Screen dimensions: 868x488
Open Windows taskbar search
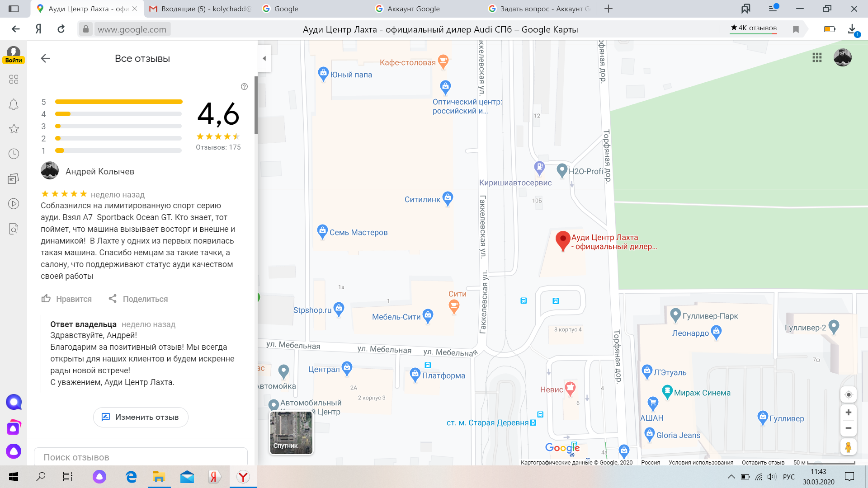coord(41,477)
